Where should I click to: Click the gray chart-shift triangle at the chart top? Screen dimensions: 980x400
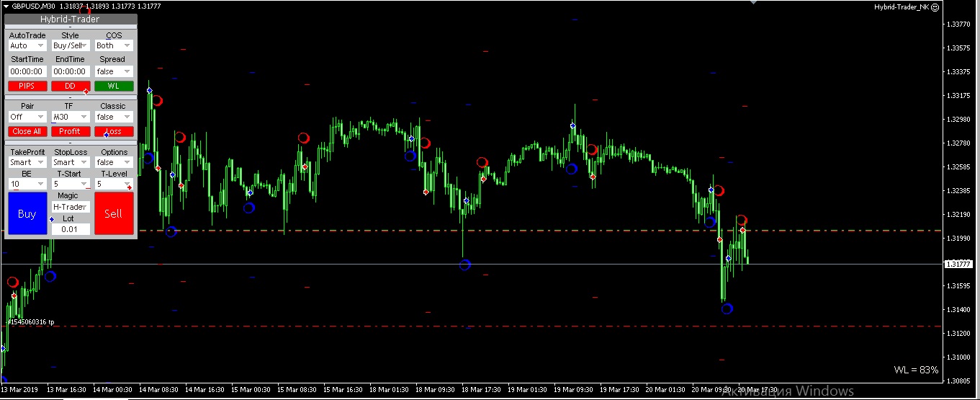(754, 3)
